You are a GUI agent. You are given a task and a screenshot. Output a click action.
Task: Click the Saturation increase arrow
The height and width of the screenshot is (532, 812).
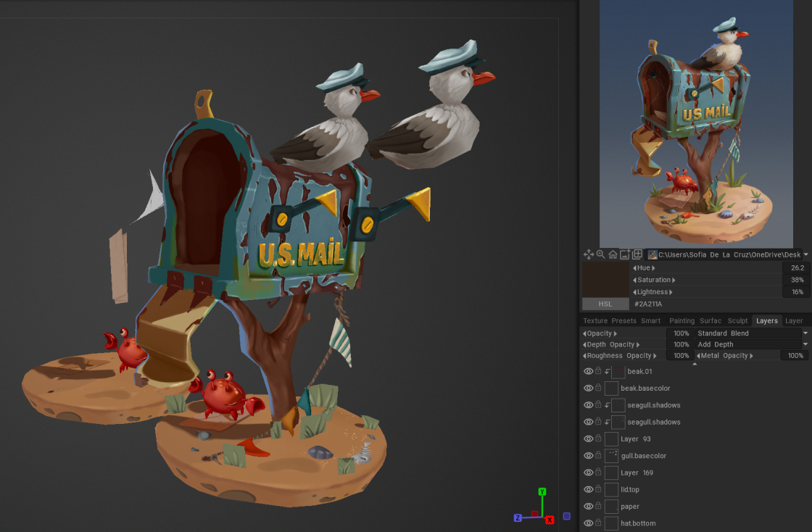click(x=674, y=280)
